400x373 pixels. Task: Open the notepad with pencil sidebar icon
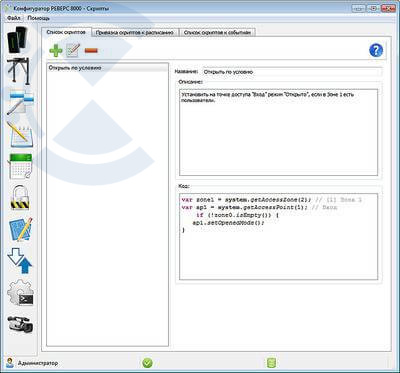point(20,135)
